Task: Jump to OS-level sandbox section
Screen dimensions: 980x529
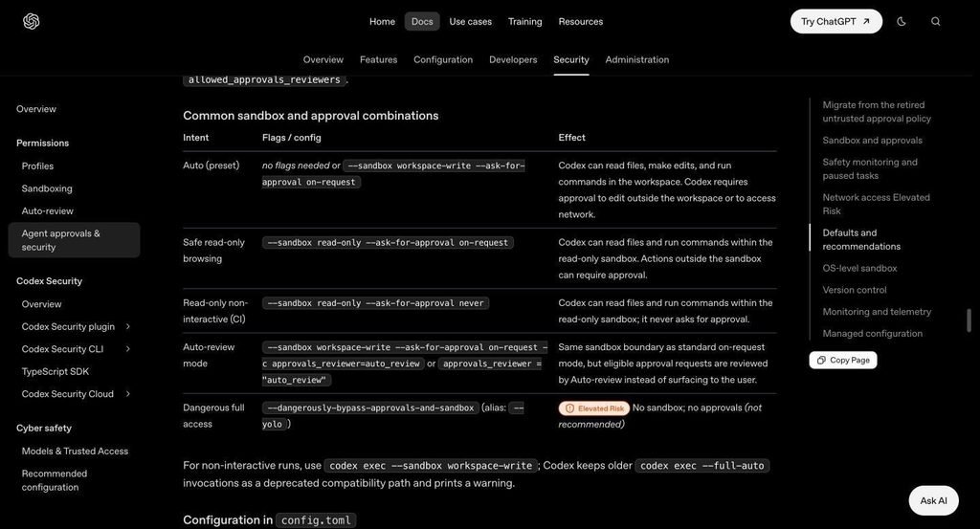Action: point(859,268)
